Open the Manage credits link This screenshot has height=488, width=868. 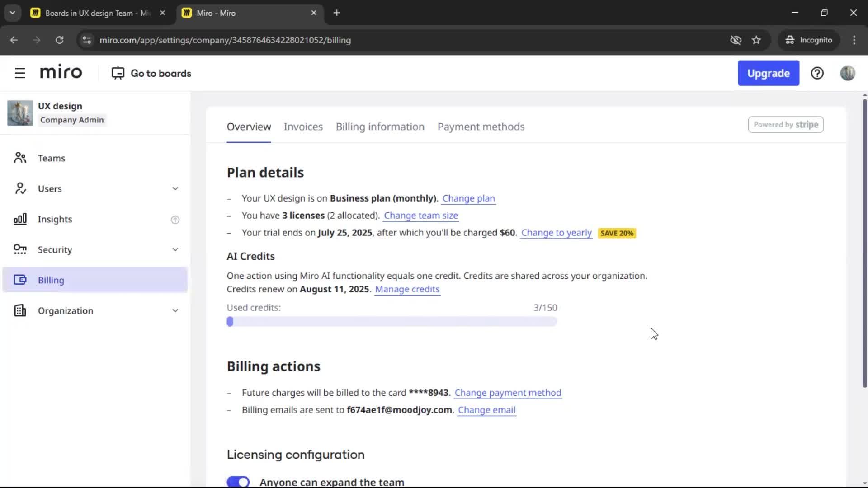(407, 289)
